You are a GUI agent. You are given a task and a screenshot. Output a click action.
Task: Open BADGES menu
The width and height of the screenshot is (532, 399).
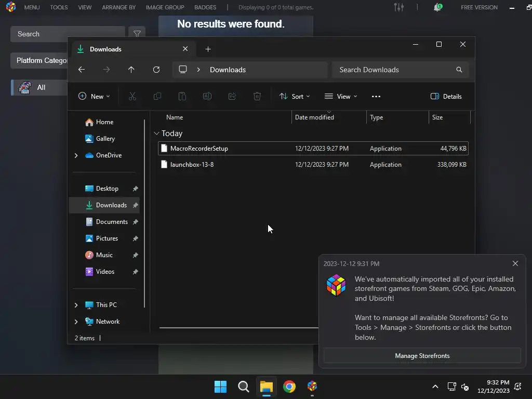205,7
